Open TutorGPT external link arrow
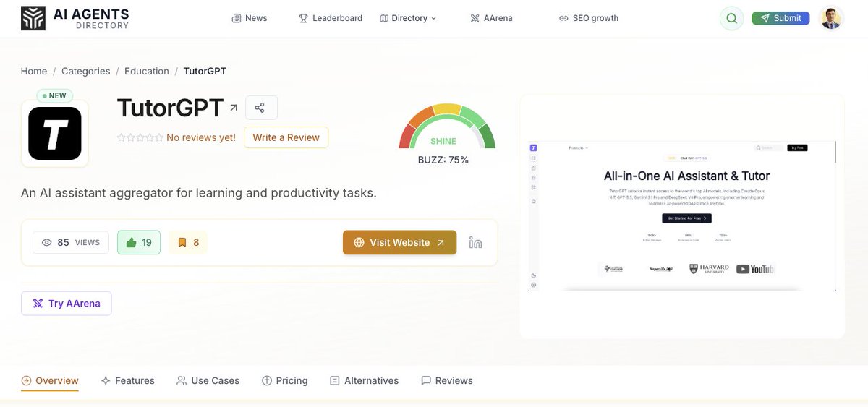This screenshot has width=868, height=407. point(234,108)
